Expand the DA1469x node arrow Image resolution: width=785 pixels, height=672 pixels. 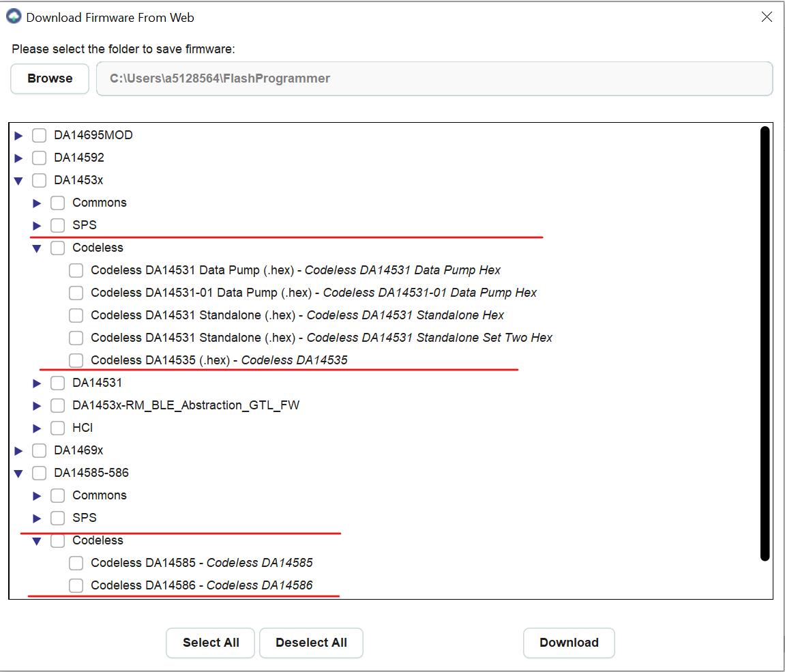click(18, 451)
